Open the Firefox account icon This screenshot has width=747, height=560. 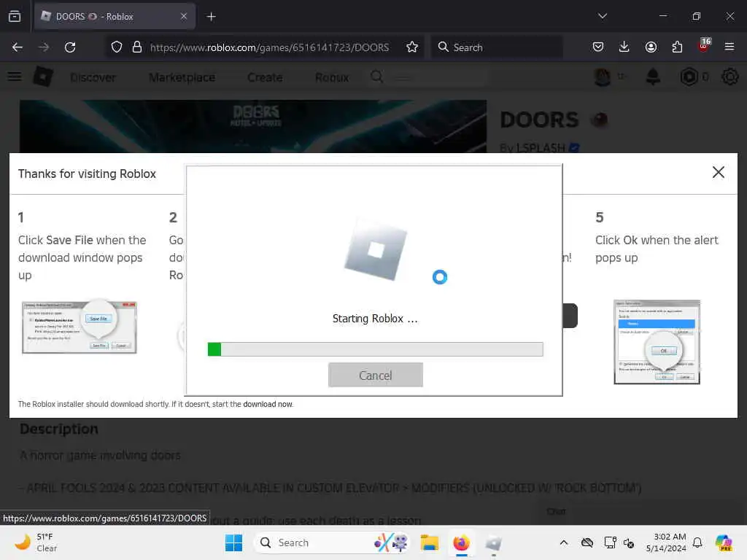(651, 47)
